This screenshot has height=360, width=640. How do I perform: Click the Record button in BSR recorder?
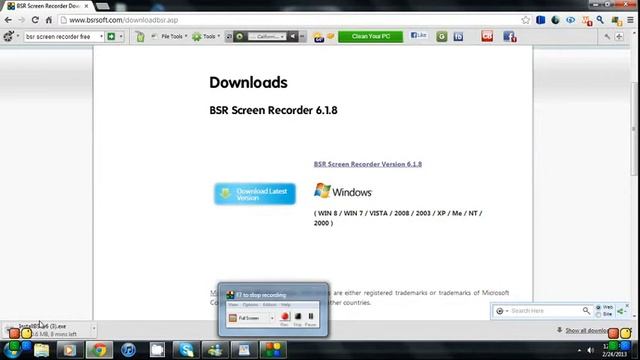284,317
